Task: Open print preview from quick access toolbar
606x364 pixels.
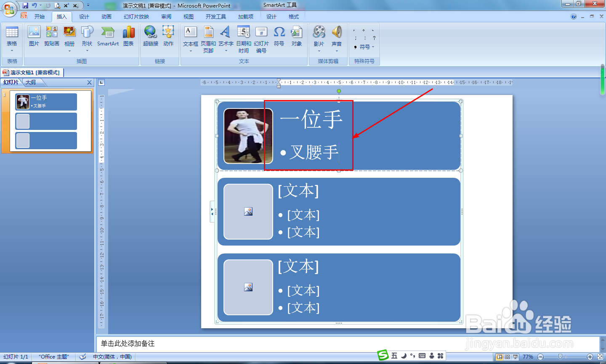Action: 57,5
